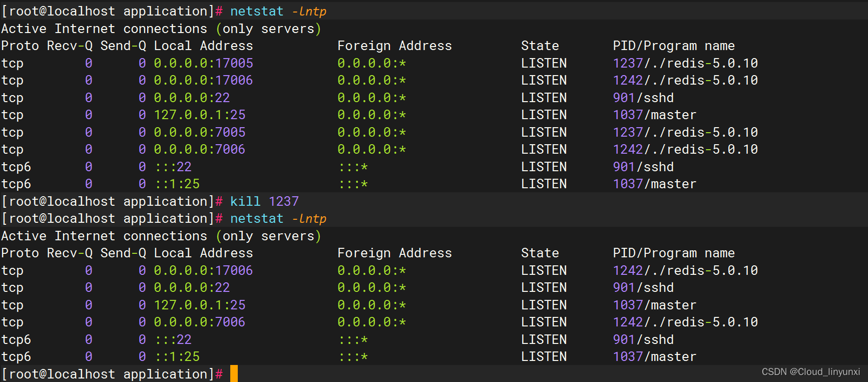Click "Foreign Address" header of second netstat output
The width and height of the screenshot is (868, 382).
(394, 253)
